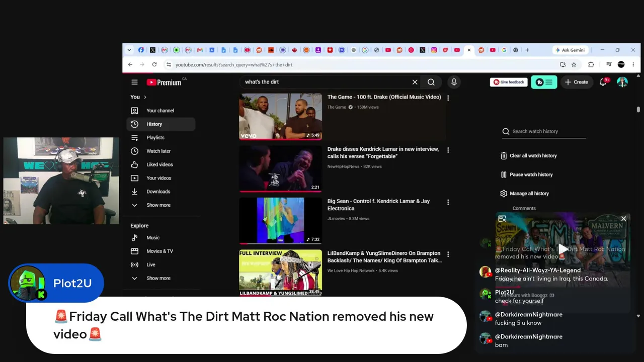Click the page's vertical scrollbar thumb
The width and height of the screenshot is (644, 362).
[638, 109]
